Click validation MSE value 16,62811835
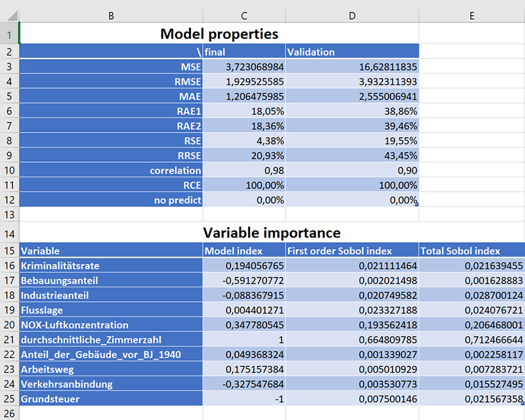 pos(352,67)
